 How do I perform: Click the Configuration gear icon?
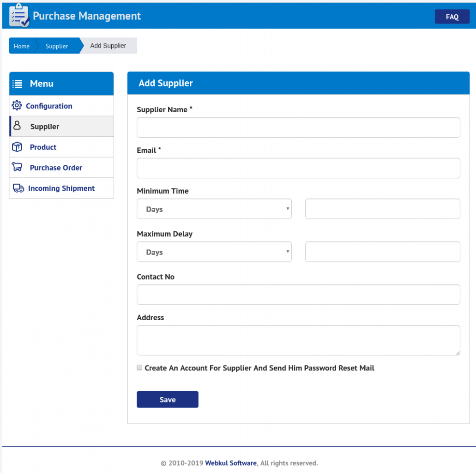click(17, 105)
